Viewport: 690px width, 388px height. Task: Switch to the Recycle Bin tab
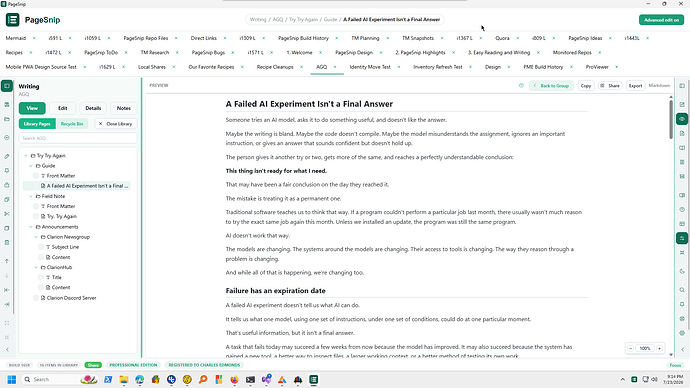click(72, 124)
